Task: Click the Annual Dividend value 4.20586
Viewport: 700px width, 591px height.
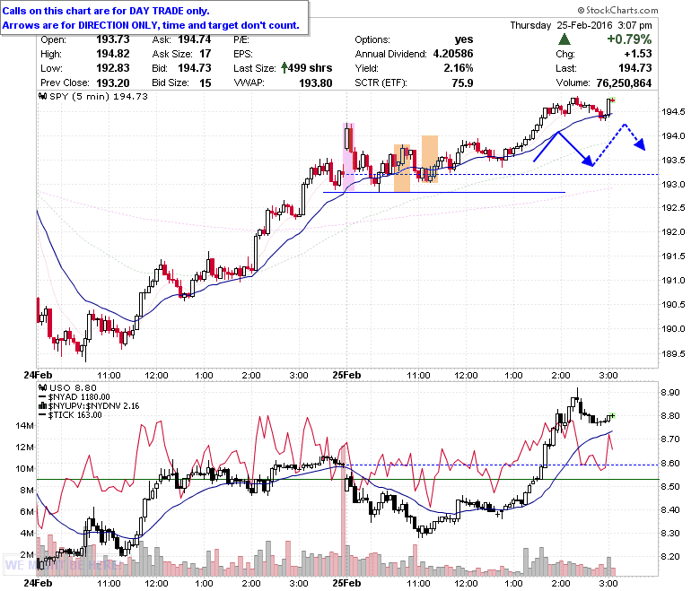Action: [453, 54]
